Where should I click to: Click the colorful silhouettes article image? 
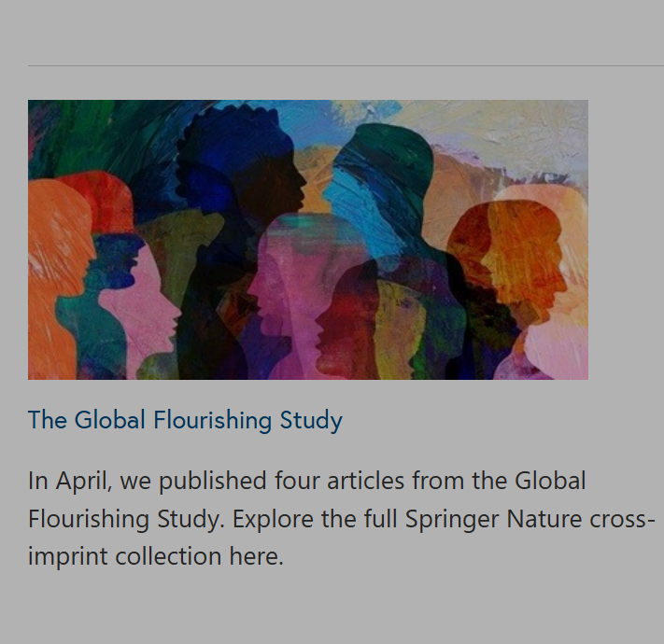pos(308,240)
